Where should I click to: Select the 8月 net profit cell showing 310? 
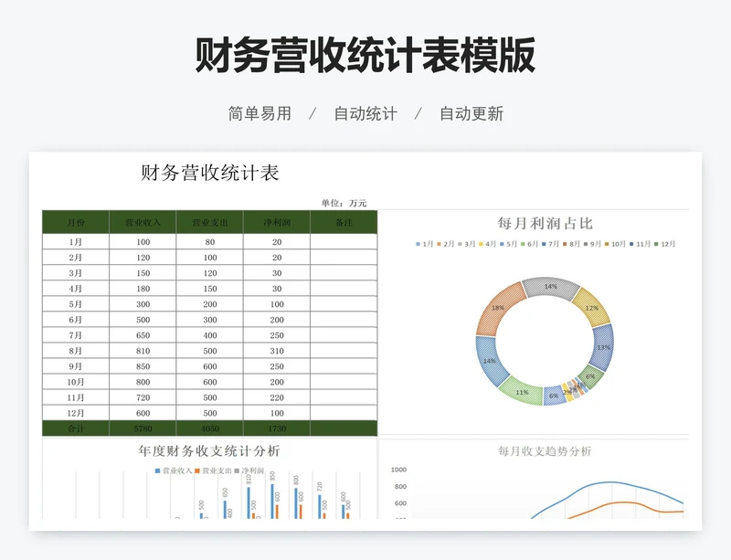pos(277,351)
